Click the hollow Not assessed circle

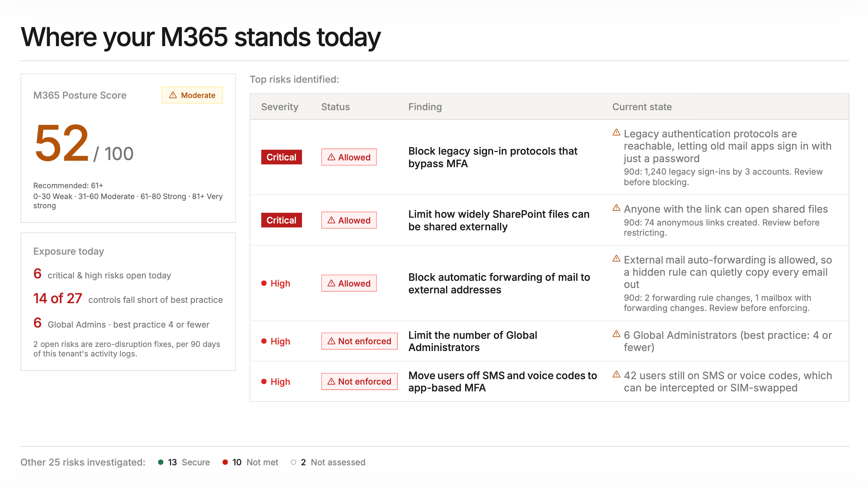point(294,462)
